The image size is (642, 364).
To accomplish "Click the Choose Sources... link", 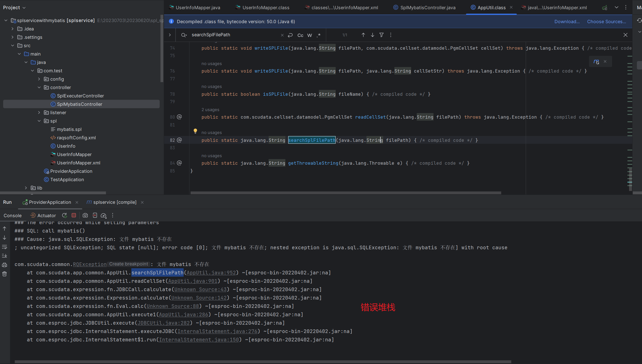I will (607, 21).
